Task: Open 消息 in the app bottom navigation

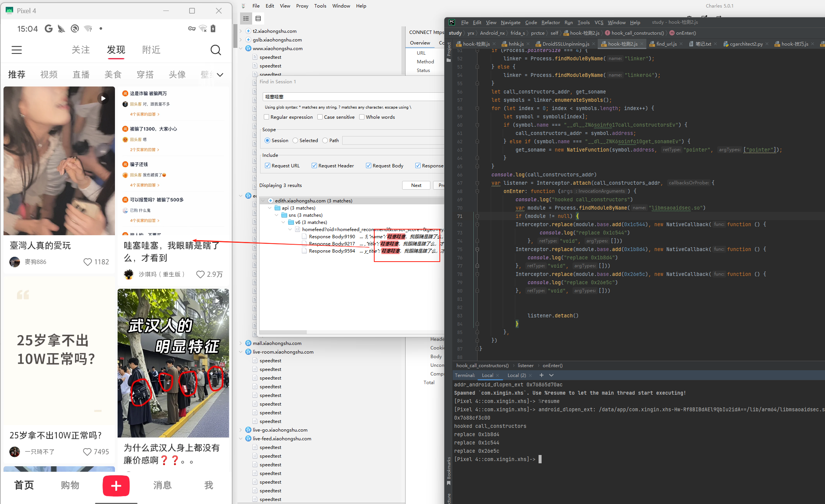Action: (x=162, y=486)
